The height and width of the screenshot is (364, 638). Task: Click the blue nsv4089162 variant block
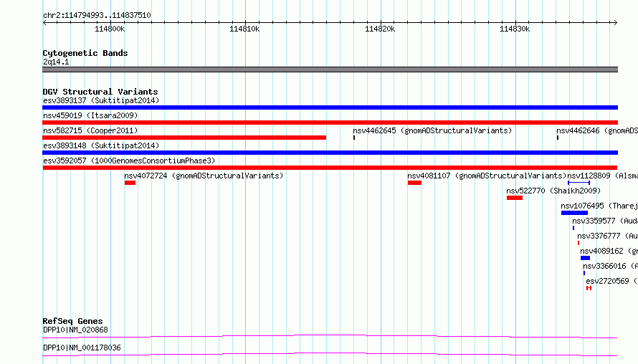585,258
